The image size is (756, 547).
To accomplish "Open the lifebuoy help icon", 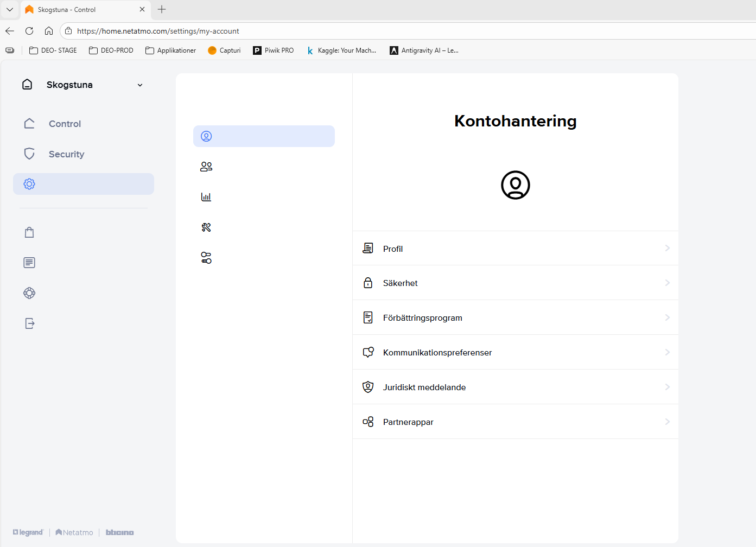I will coord(29,293).
